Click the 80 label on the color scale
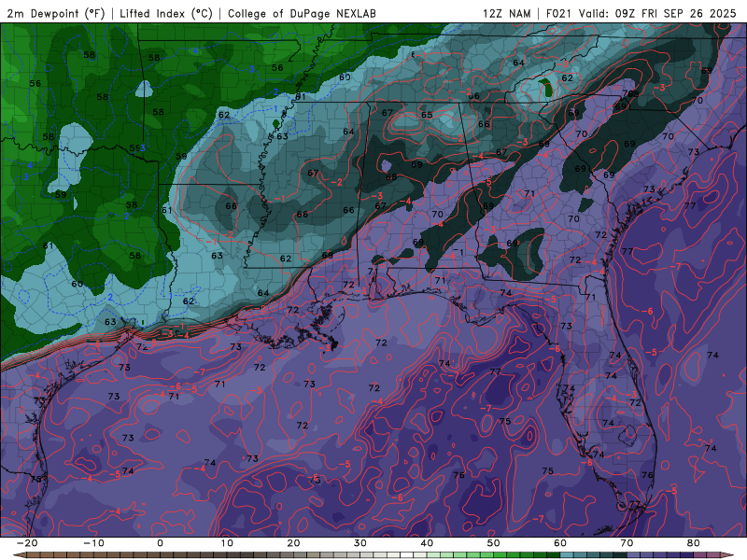The height and width of the screenshot is (560, 747). (x=694, y=543)
